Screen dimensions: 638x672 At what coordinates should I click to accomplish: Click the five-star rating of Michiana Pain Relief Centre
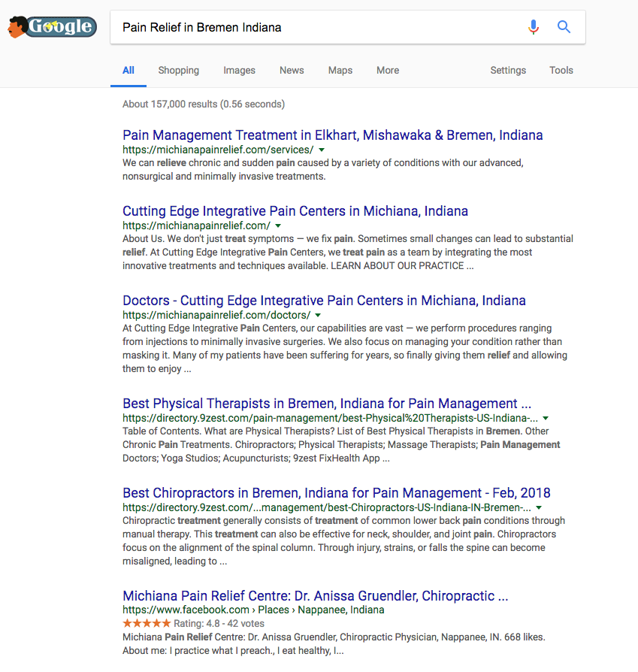click(x=147, y=623)
